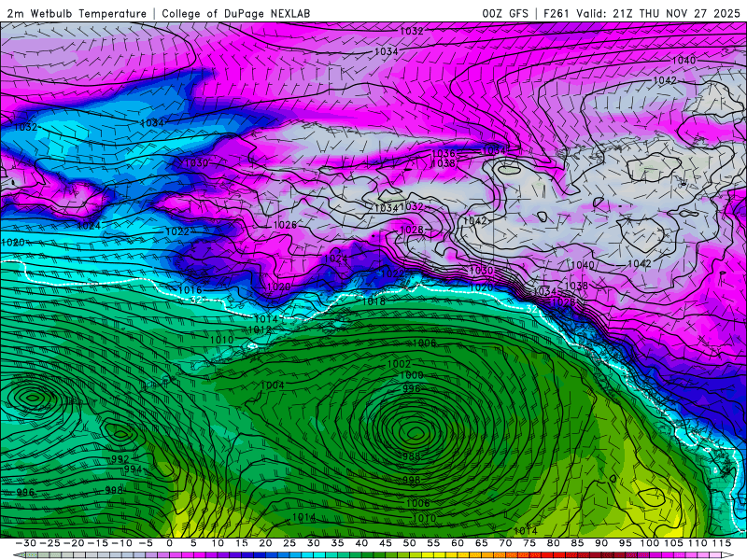Screen dimensions: 747x560
Task: Click the 45 value on the color scale
Action: tap(386, 543)
